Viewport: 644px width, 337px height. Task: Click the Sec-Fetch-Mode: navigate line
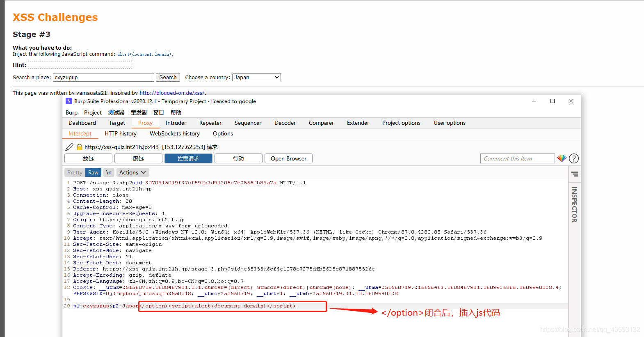pyautogui.click(x=112, y=250)
